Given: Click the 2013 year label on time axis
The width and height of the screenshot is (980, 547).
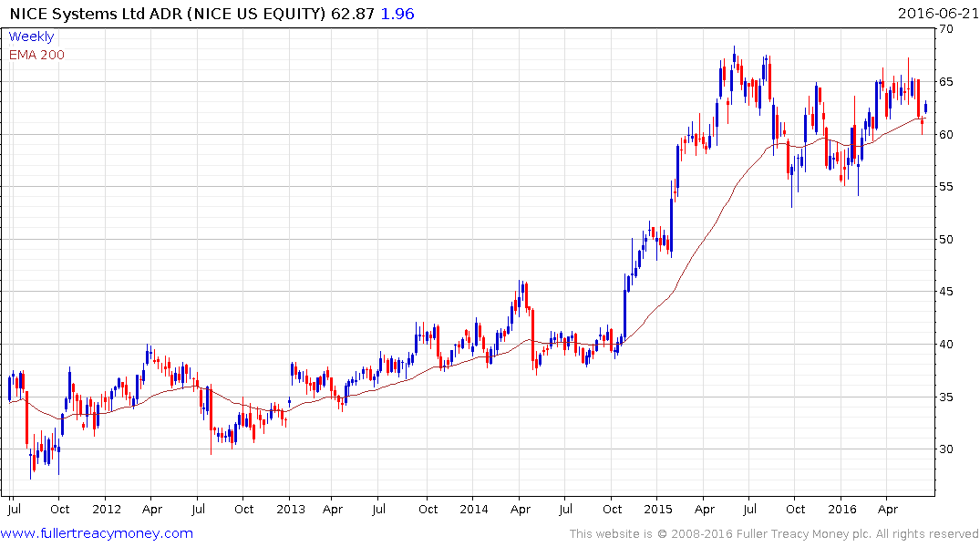Looking at the screenshot, I should tap(291, 509).
